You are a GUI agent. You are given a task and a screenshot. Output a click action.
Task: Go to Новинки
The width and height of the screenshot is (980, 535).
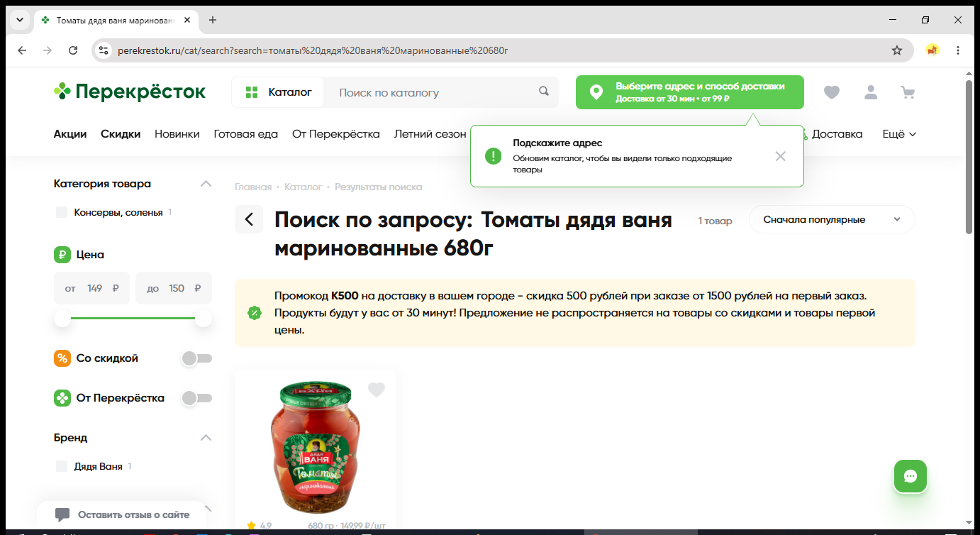coord(177,133)
